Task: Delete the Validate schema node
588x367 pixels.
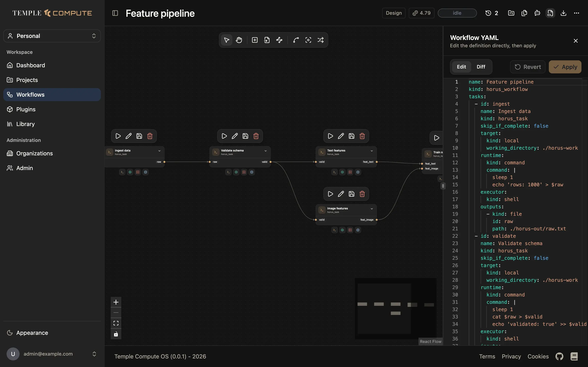Action: [256, 136]
